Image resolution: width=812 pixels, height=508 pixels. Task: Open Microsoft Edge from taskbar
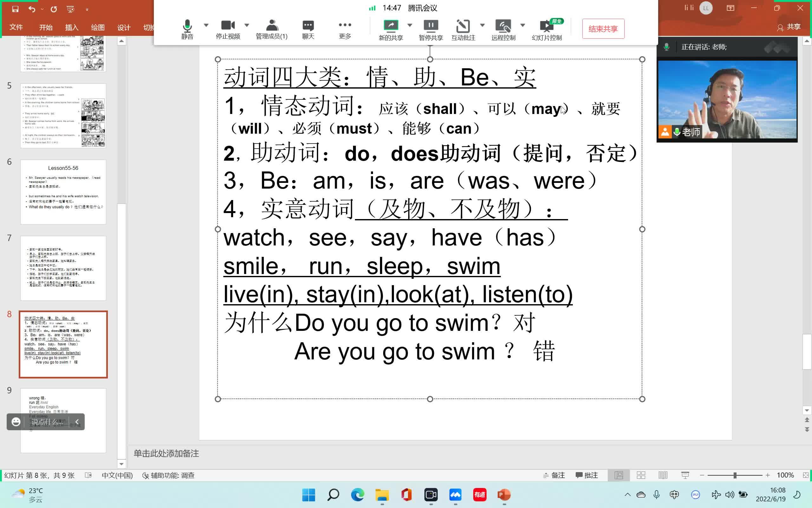tap(357, 495)
